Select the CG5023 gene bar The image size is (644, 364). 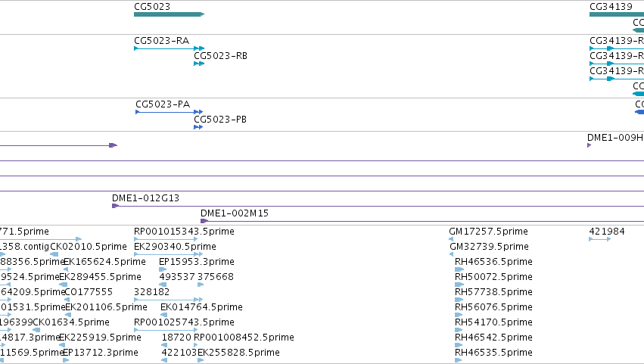click(x=169, y=14)
